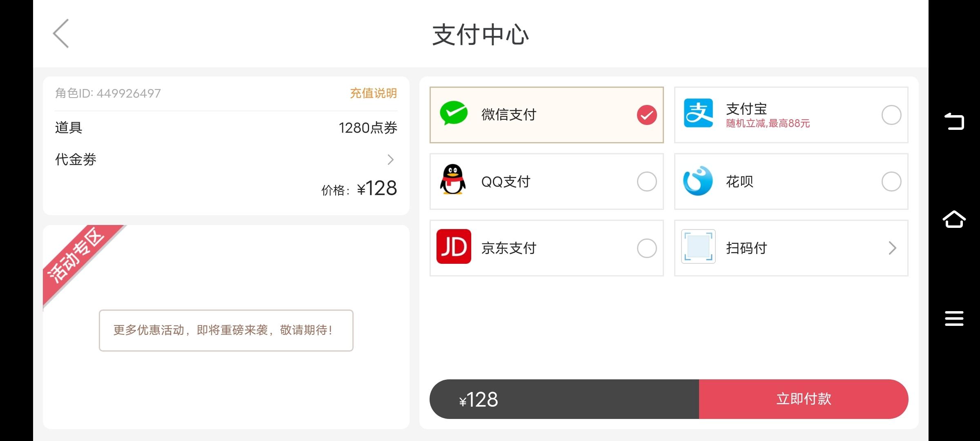Viewport: 980px width, 441px height.
Task: Click the checked 微信支付 red checkmark
Action: coord(647,115)
